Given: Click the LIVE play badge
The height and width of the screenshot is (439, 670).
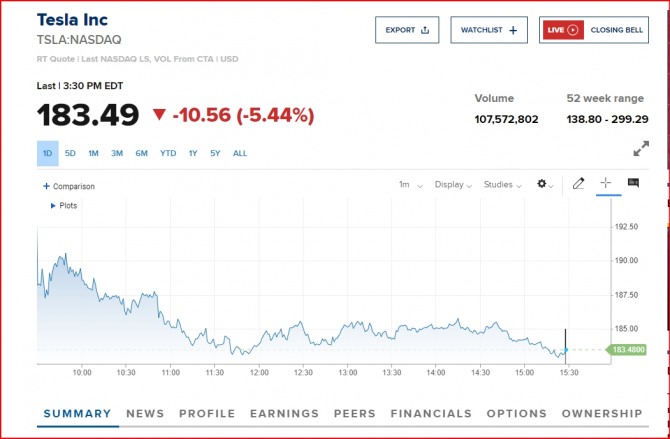Looking at the screenshot, I should pos(563,30).
